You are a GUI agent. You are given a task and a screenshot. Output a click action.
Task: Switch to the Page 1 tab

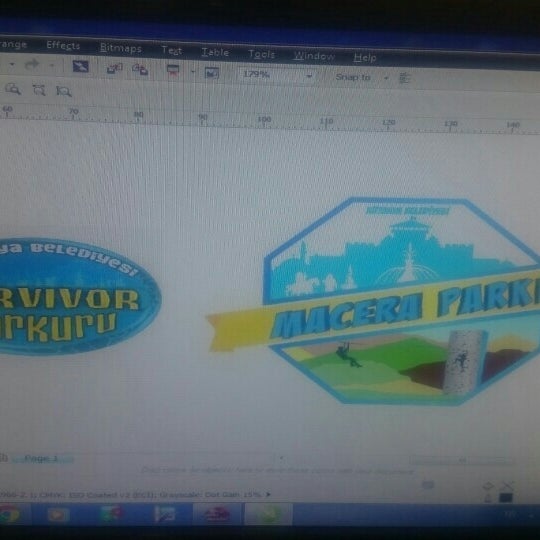pyautogui.click(x=42, y=459)
